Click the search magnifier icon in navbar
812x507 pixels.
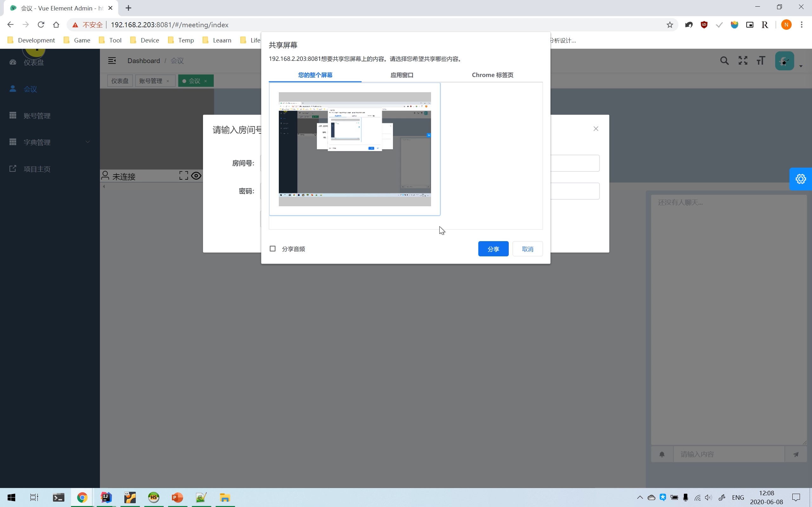click(724, 61)
